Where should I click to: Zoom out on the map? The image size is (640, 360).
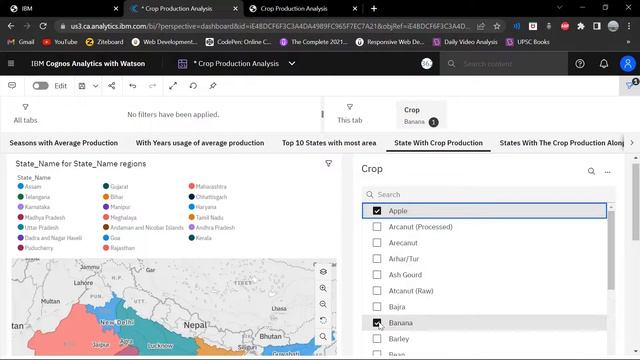(x=323, y=304)
